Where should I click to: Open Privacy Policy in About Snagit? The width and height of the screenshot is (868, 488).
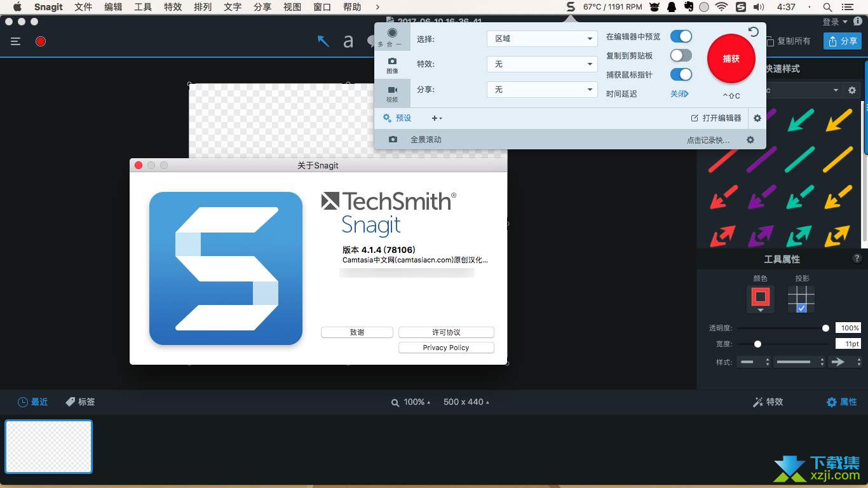pyautogui.click(x=446, y=348)
